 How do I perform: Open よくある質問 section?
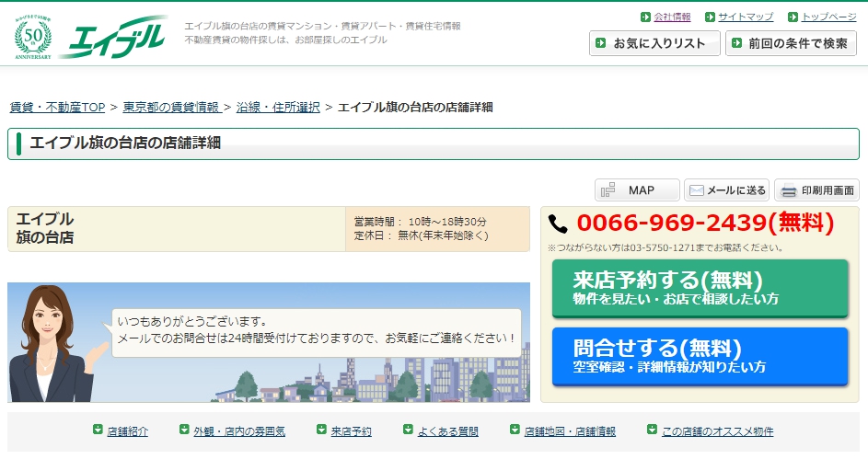click(447, 431)
